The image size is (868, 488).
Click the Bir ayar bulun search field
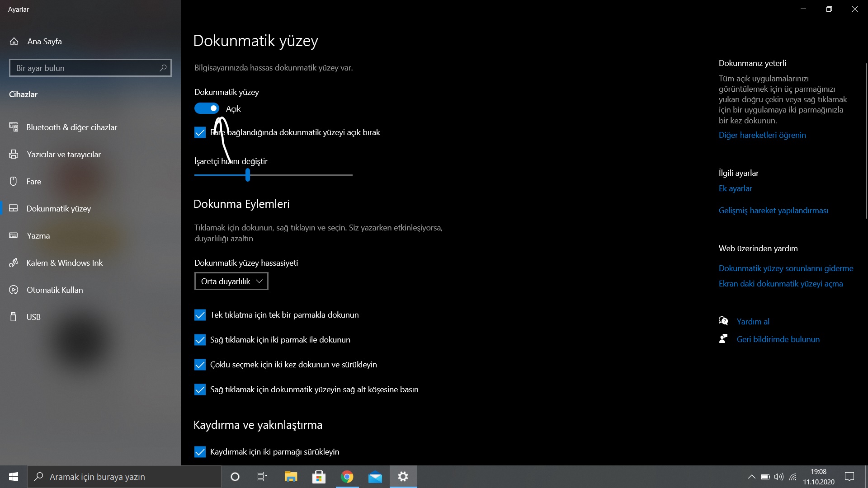[84, 68]
